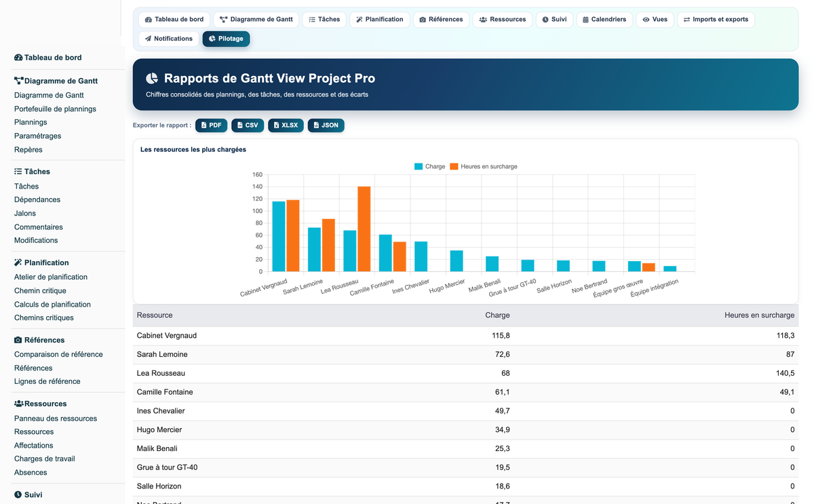Go to the Suivi tab
The height and width of the screenshot is (504, 814).
pos(554,20)
